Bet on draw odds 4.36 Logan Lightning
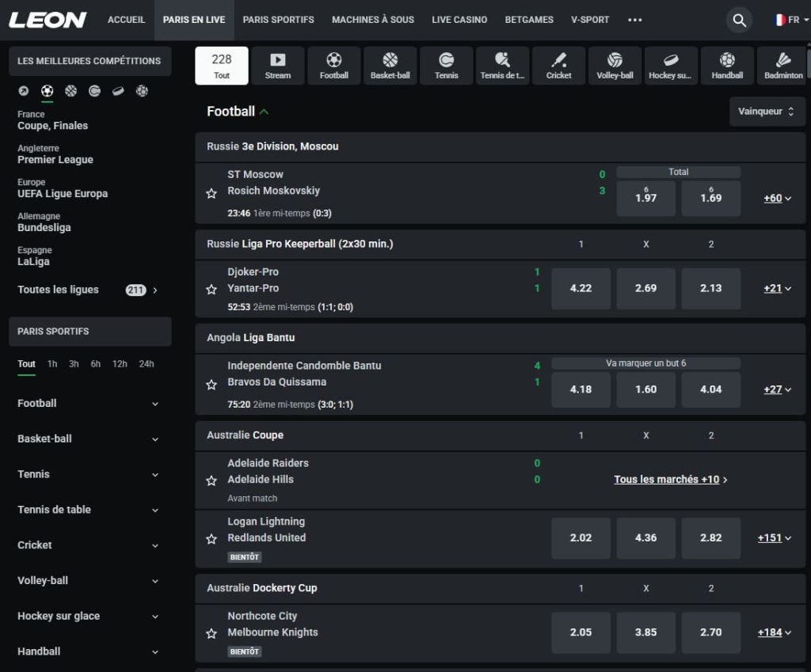The height and width of the screenshot is (672, 811). (x=646, y=538)
